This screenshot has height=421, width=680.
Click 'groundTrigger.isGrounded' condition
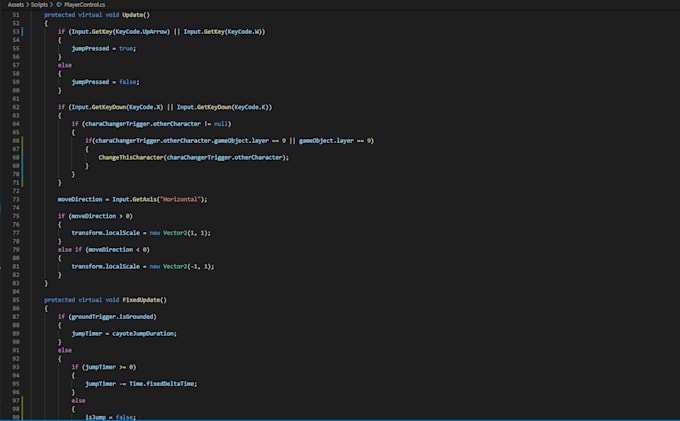112,317
